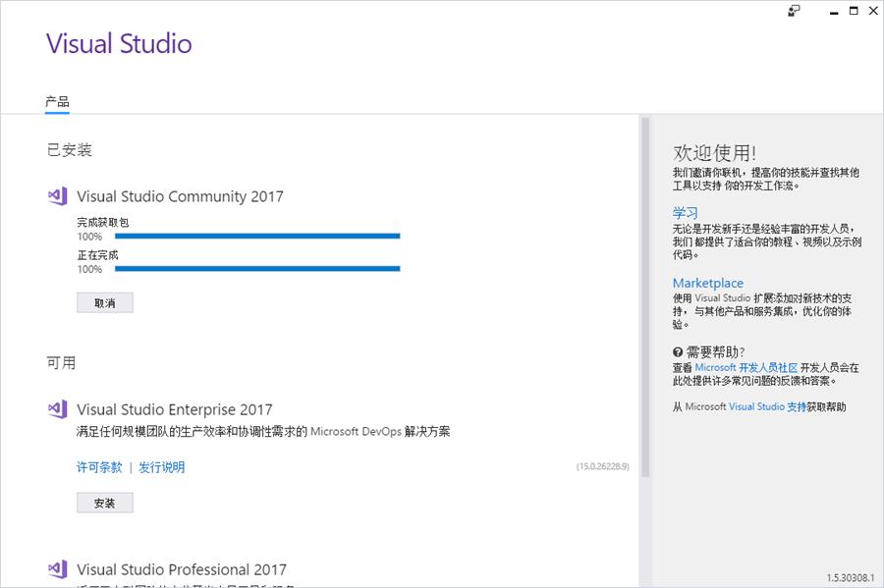Click the Visual Studio Enterprise 2017 logo icon
Screen dimensions: 884x588
coord(58,409)
